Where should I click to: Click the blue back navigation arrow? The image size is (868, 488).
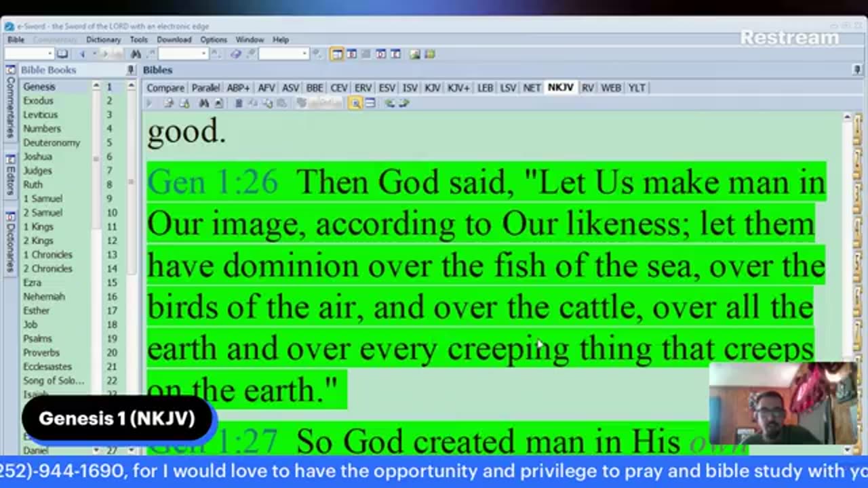tap(82, 54)
